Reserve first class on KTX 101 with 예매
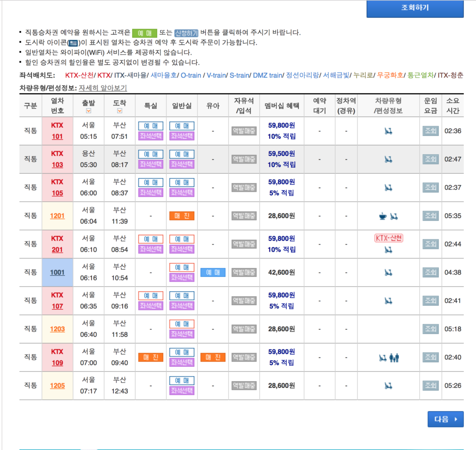 [151, 126]
